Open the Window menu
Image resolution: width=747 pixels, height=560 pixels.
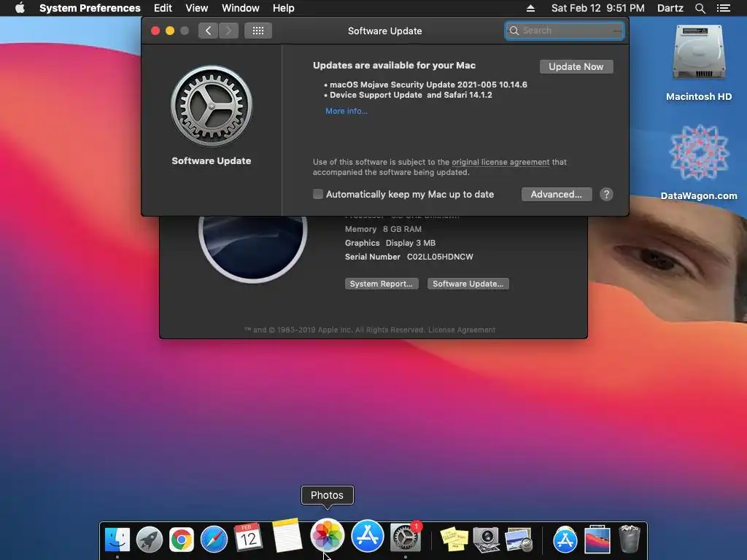click(241, 8)
